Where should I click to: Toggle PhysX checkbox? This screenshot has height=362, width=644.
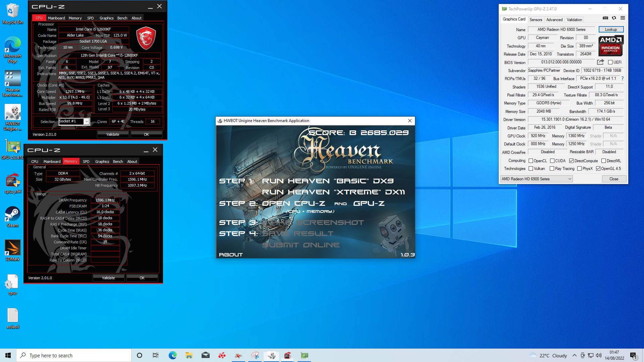(x=579, y=169)
